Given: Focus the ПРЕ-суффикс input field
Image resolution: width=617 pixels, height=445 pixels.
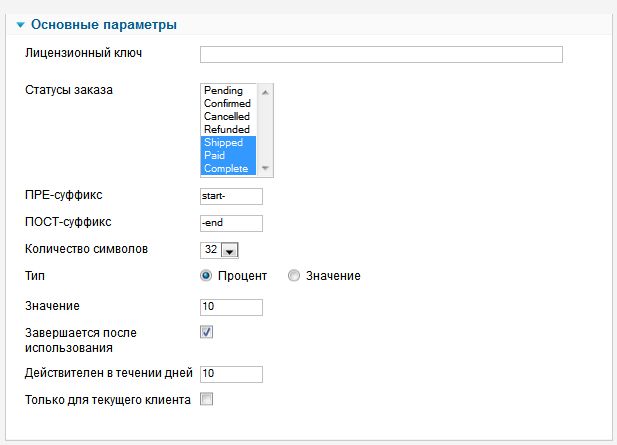Looking at the screenshot, I should tap(231, 196).
